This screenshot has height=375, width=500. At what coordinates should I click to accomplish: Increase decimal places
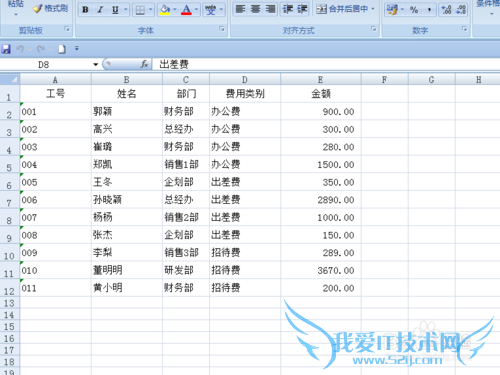446,10
